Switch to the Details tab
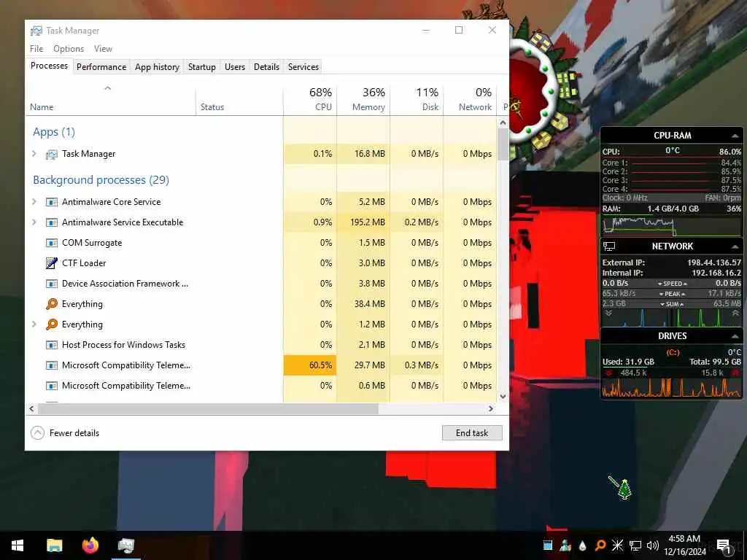 coord(266,66)
